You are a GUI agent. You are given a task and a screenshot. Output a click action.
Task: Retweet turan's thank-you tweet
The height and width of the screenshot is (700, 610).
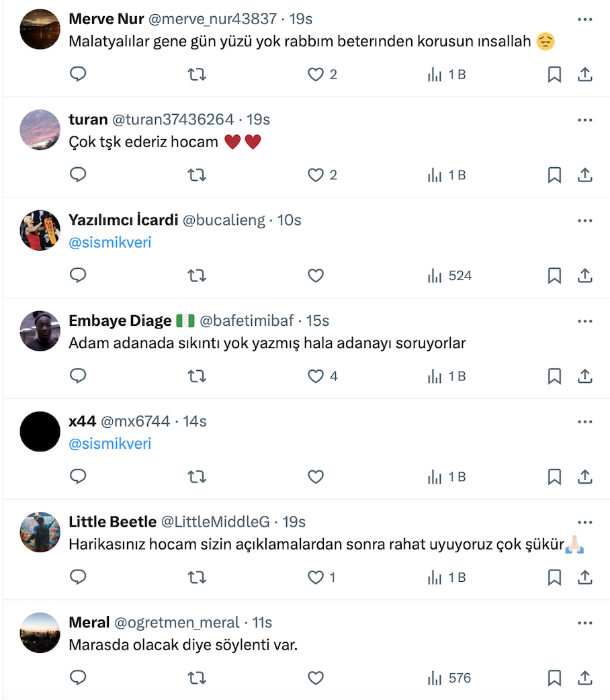coord(197,175)
